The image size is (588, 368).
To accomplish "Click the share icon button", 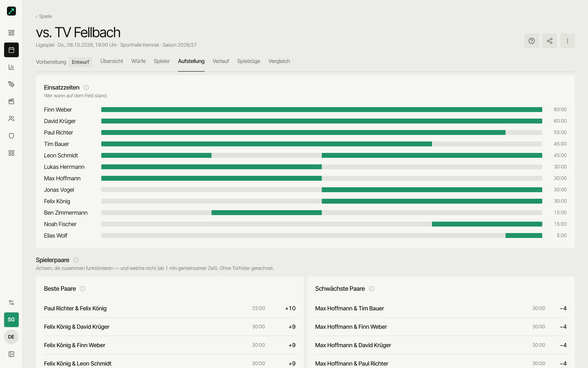I will (549, 41).
